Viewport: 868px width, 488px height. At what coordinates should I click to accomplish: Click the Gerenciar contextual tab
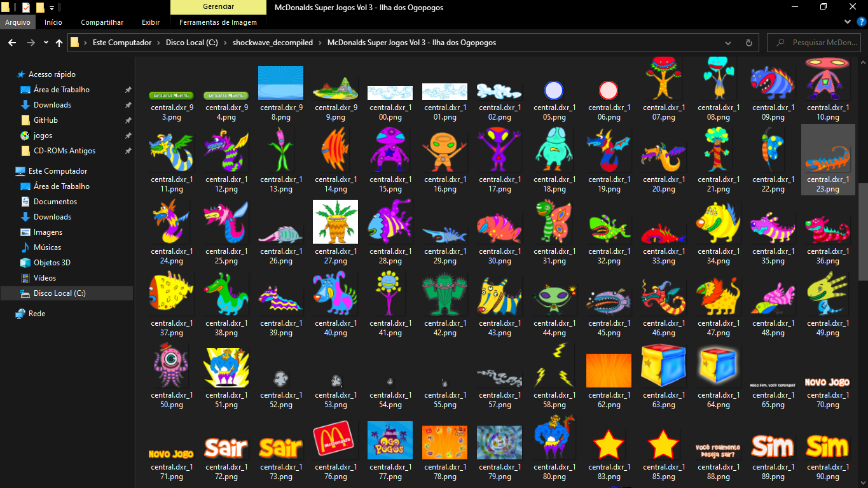[x=218, y=7]
